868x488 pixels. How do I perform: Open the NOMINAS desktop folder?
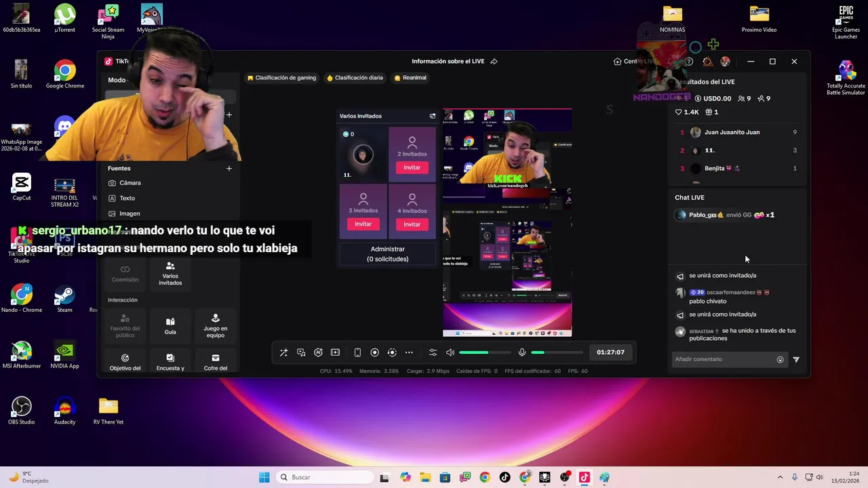(x=672, y=19)
